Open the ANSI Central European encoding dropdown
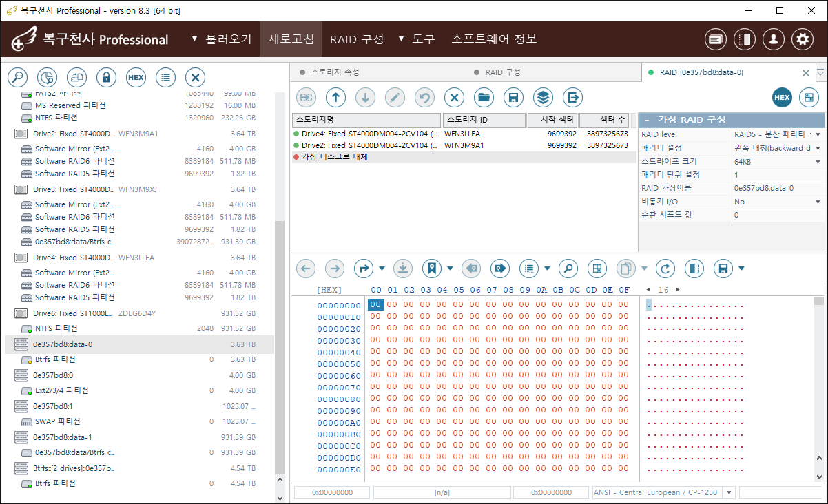Image resolution: width=828 pixels, height=504 pixels. pyautogui.click(x=729, y=493)
